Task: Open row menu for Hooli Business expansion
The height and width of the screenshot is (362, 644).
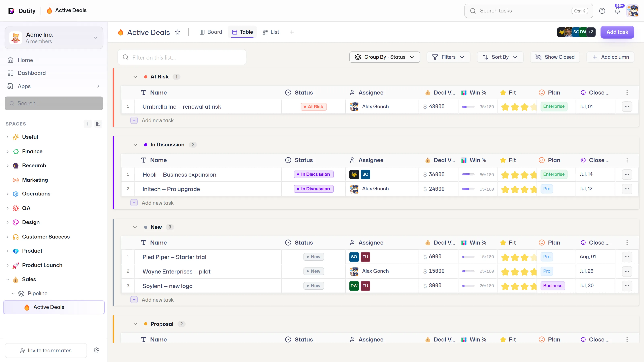Action: 627,174
